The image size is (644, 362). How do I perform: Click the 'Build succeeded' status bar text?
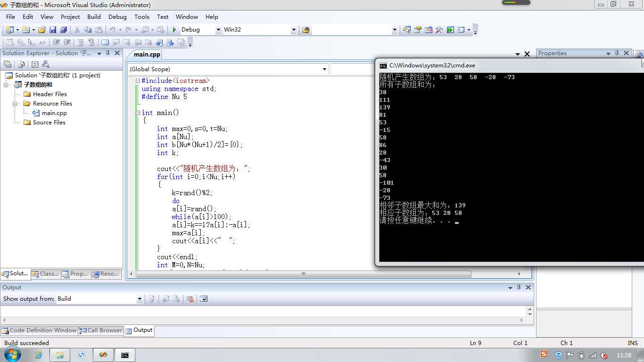(27, 343)
